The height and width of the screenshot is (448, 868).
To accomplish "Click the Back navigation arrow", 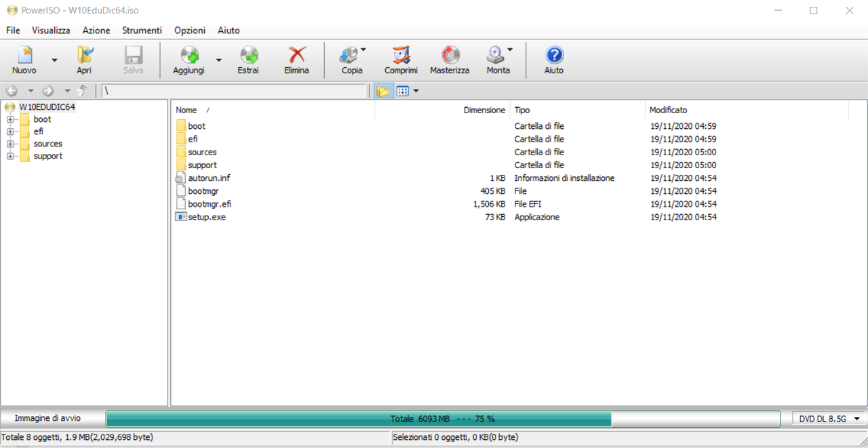I will pyautogui.click(x=12, y=91).
